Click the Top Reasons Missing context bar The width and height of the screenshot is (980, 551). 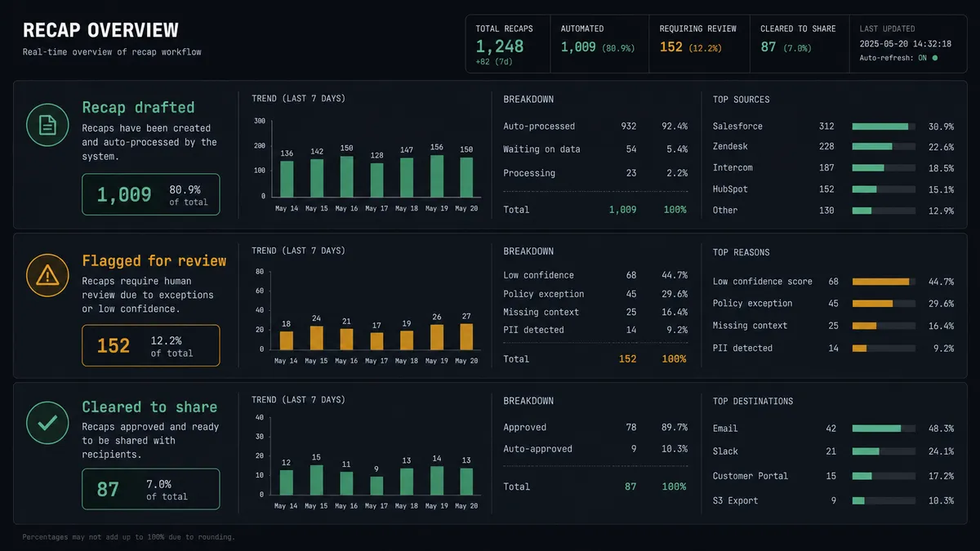(884, 326)
